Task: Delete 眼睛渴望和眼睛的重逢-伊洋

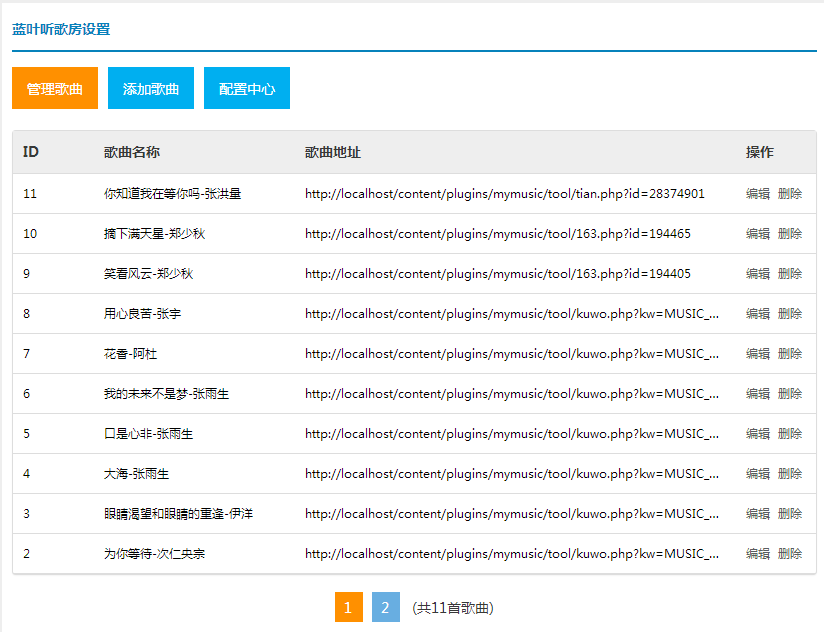Action: tap(790, 513)
